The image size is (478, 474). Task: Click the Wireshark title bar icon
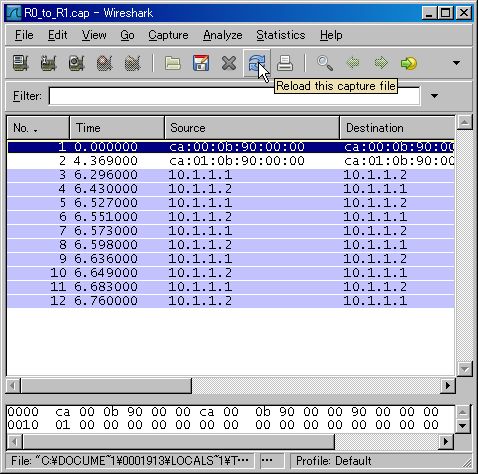14,13
